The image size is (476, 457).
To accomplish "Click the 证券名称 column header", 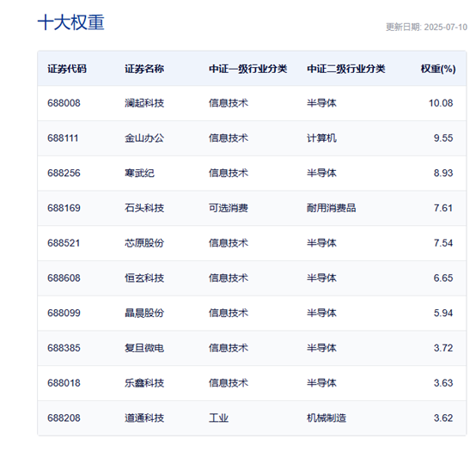I will point(144,69).
